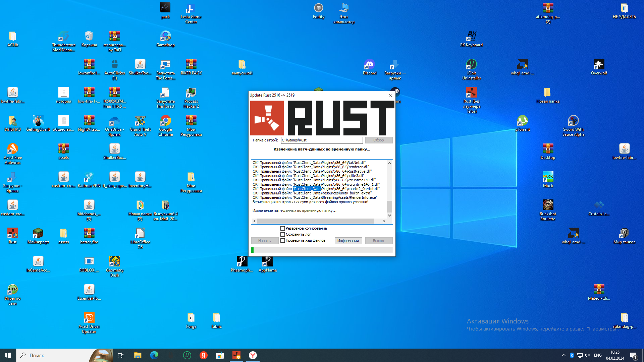
Task: Open the Avast Free Antivirus icon
Action: point(12,154)
